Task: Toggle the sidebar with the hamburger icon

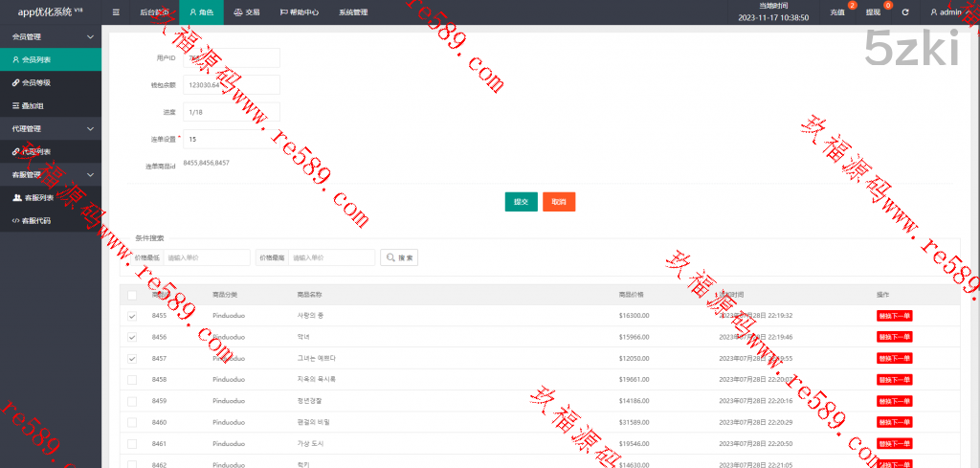Action: (116, 12)
